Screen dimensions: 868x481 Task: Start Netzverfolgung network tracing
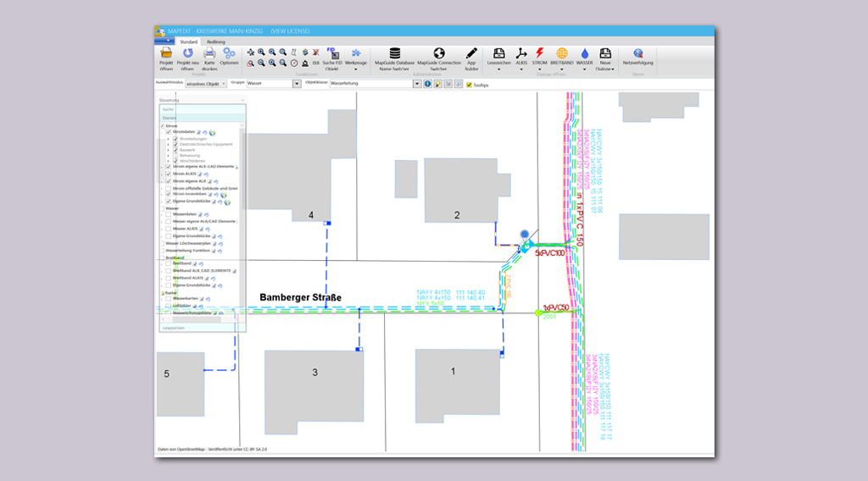tap(637, 53)
